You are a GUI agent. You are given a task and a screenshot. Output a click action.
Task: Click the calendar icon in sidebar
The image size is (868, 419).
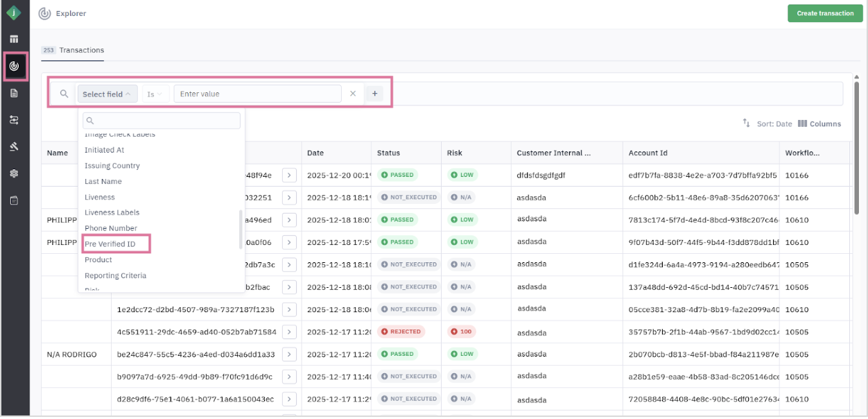(14, 200)
